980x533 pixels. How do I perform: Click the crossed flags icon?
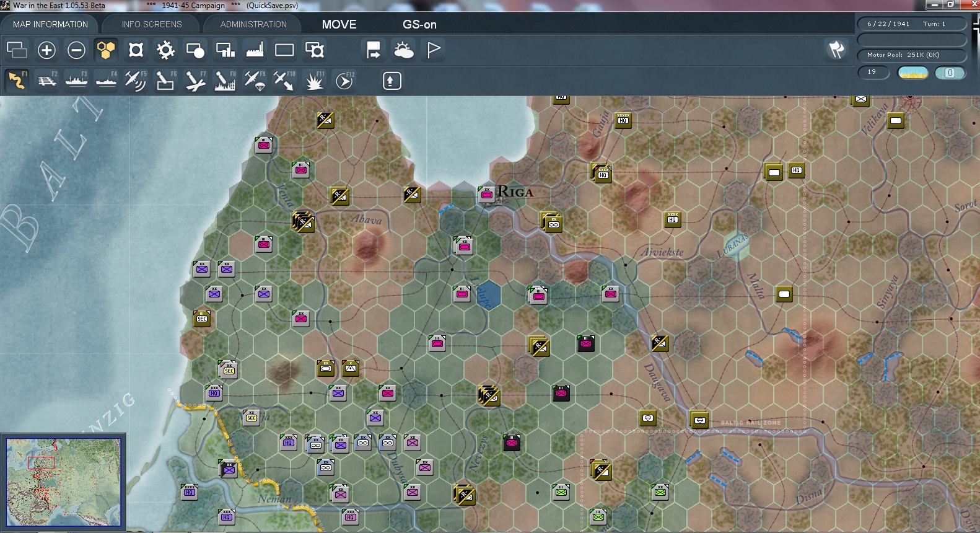836,50
